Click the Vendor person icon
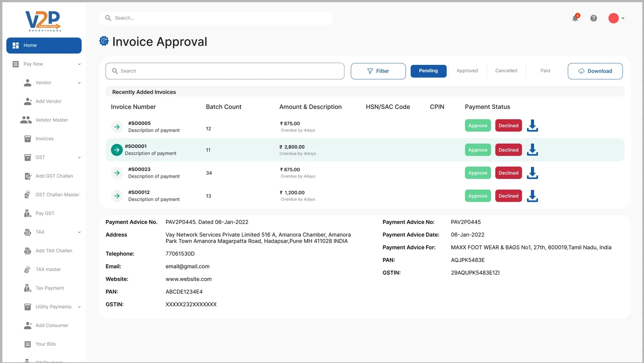Screen dimensions: 644x363 (x=27, y=83)
